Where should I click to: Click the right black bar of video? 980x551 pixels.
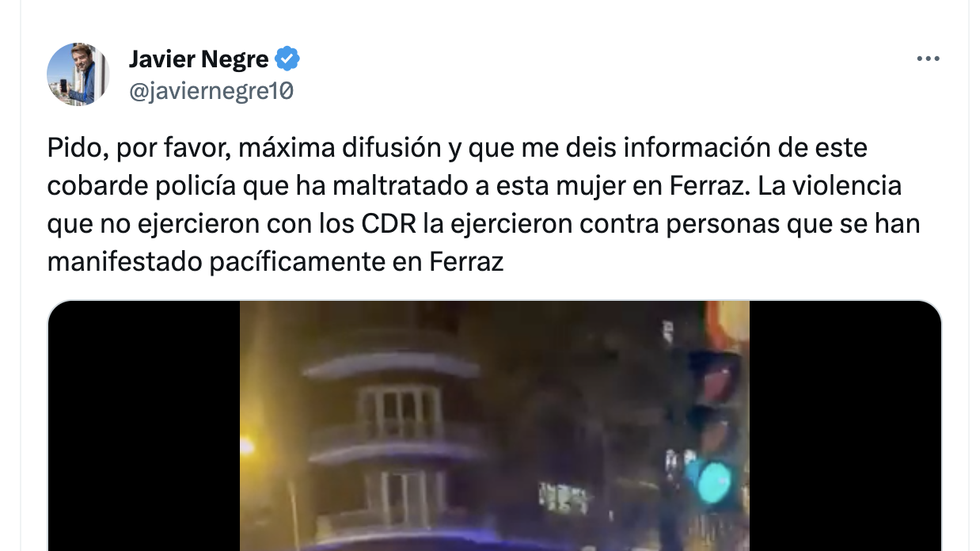click(x=845, y=426)
